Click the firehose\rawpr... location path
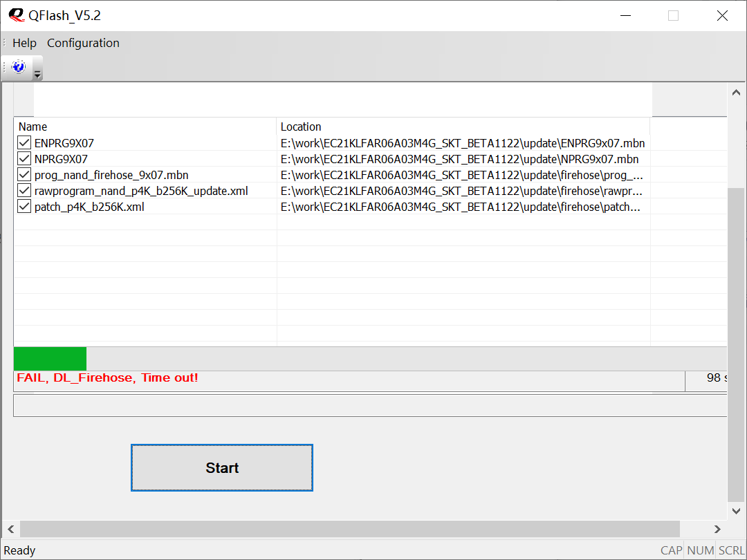The height and width of the screenshot is (560, 747). click(x=461, y=191)
